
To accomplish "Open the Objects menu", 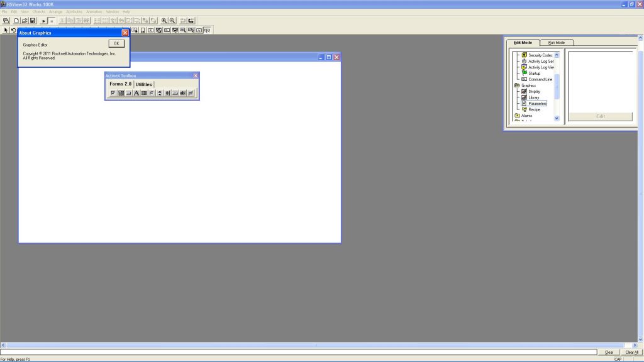I will pos(39,11).
